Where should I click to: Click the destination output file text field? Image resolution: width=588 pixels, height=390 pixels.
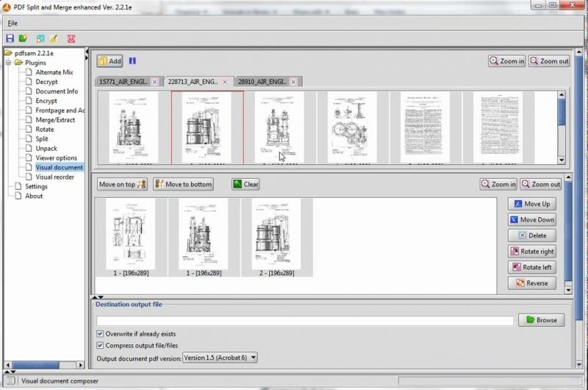pyautogui.click(x=305, y=321)
